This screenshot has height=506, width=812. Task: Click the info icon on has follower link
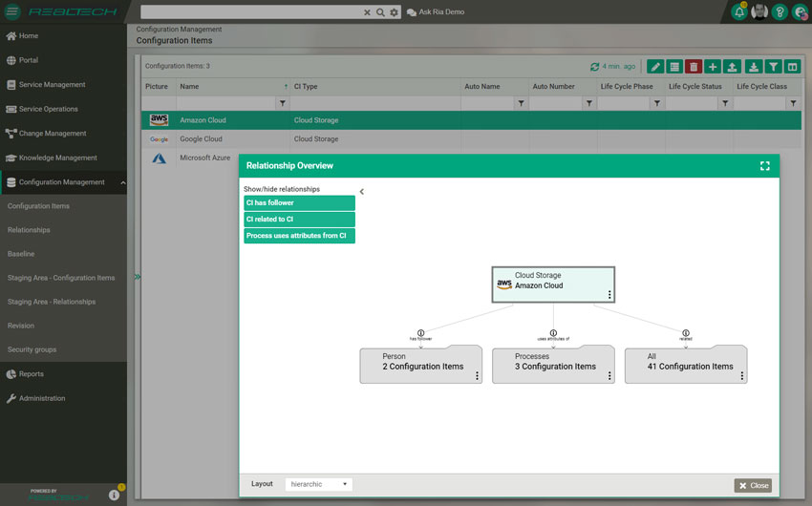click(420, 333)
